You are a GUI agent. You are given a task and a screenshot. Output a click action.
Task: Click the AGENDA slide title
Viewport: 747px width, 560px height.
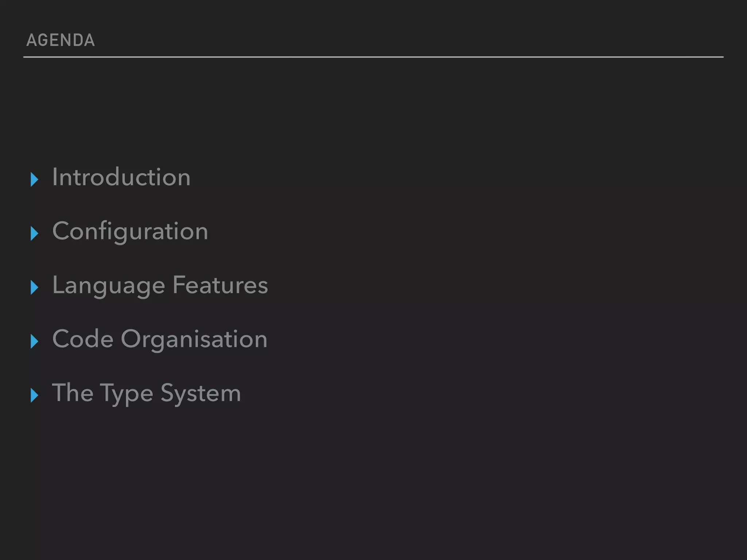tap(61, 40)
